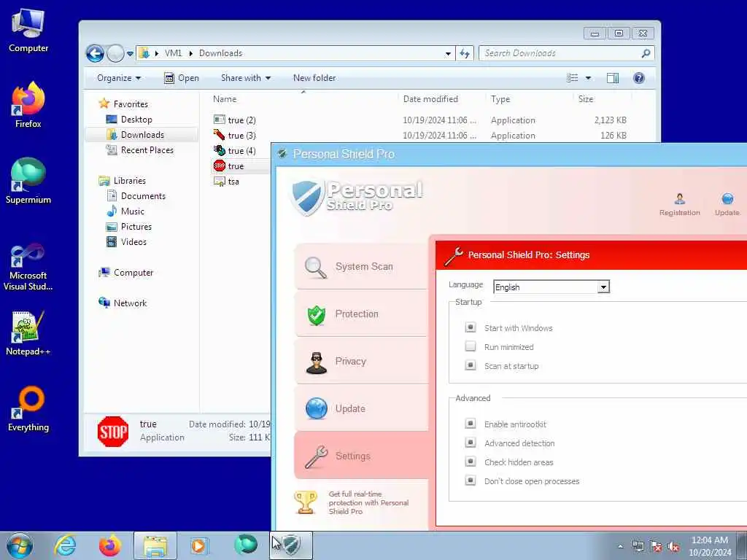Expand the address bar history dropdown
This screenshot has height=560, width=747.
tap(448, 54)
